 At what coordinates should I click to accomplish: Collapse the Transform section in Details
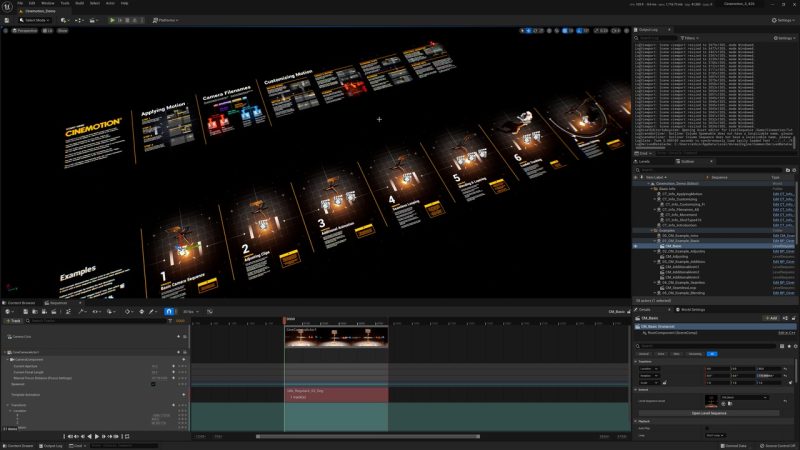click(x=636, y=361)
